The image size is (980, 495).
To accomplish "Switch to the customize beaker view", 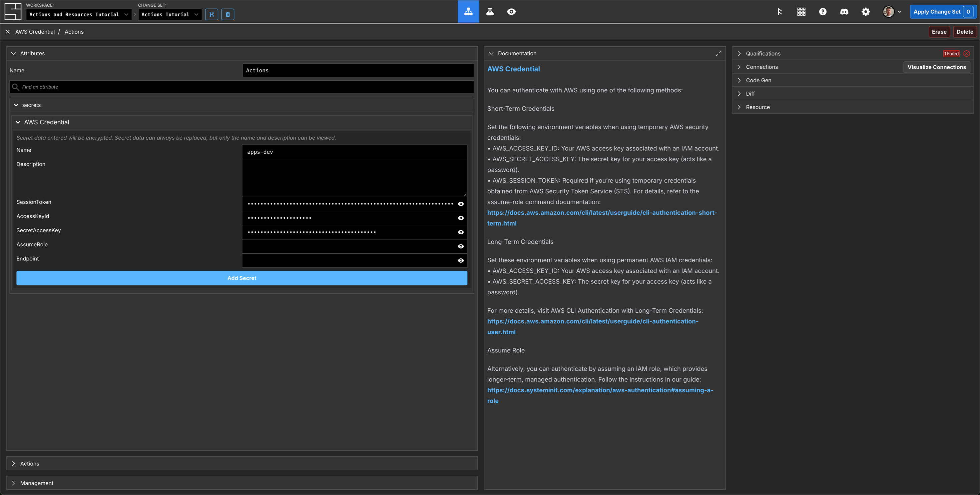I will pos(490,12).
